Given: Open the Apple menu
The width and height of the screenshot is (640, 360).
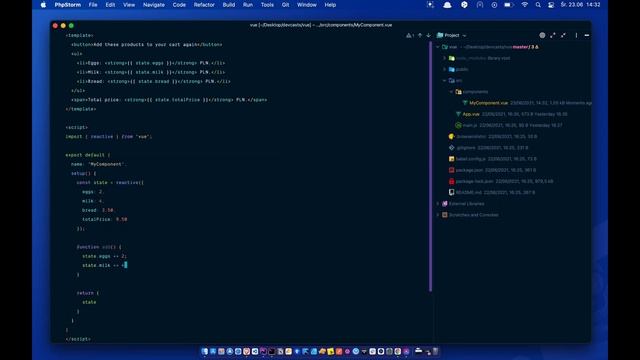Looking at the screenshot, I should pyautogui.click(x=43, y=5).
